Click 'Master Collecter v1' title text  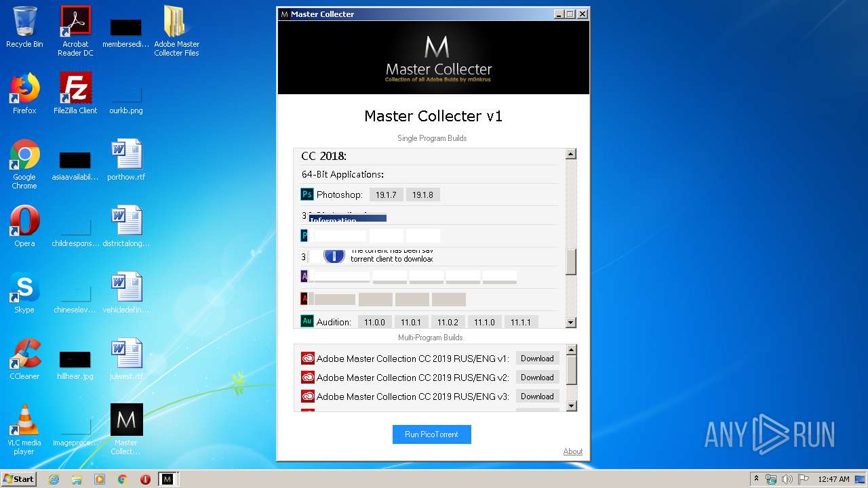point(433,116)
